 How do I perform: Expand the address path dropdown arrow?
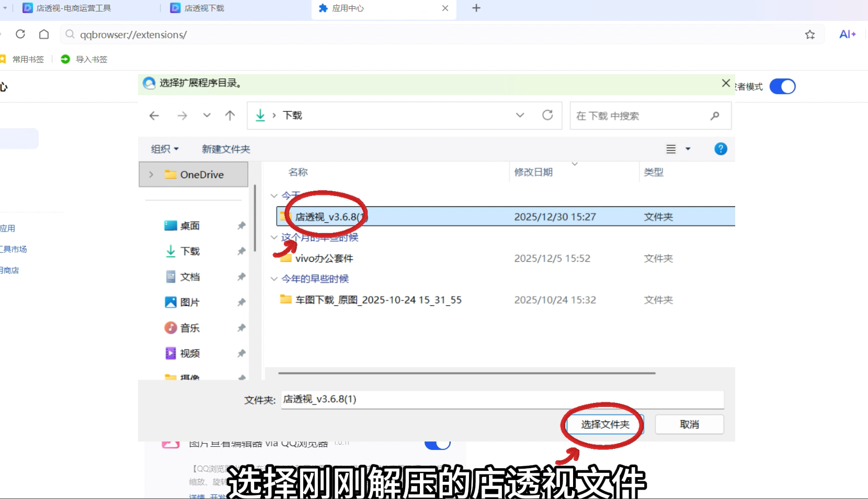pos(520,115)
